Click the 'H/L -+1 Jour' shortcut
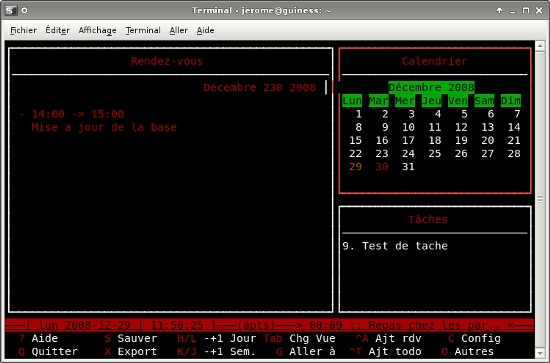This screenshot has height=363, width=550. (x=217, y=338)
